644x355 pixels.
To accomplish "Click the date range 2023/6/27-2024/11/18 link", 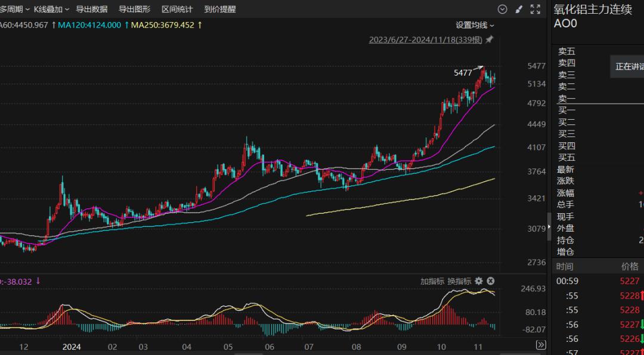I will pyautogui.click(x=426, y=40).
